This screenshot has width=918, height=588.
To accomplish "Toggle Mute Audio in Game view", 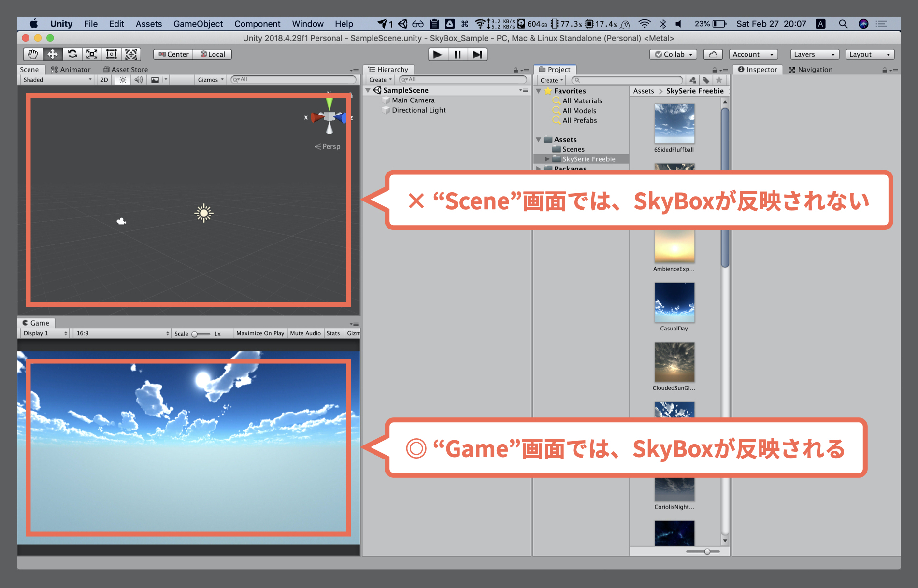I will click(305, 333).
